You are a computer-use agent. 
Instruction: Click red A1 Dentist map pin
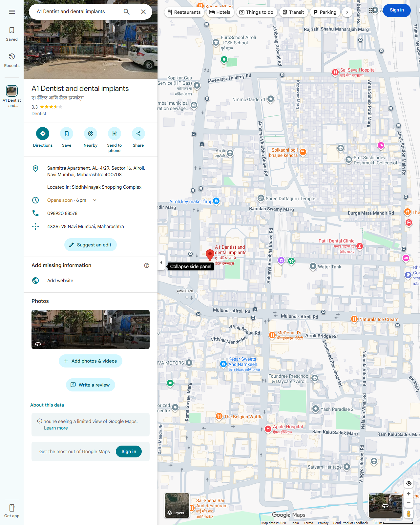[x=210, y=255]
